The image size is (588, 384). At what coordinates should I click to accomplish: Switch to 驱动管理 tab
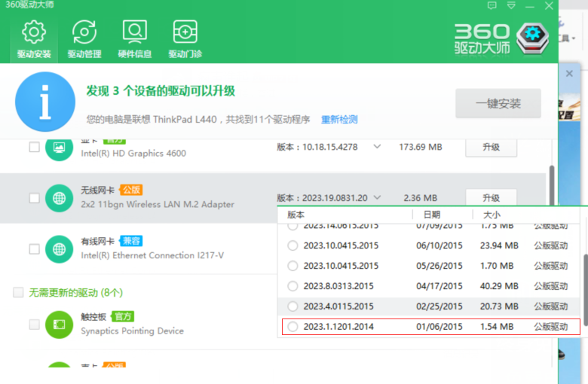(84, 39)
